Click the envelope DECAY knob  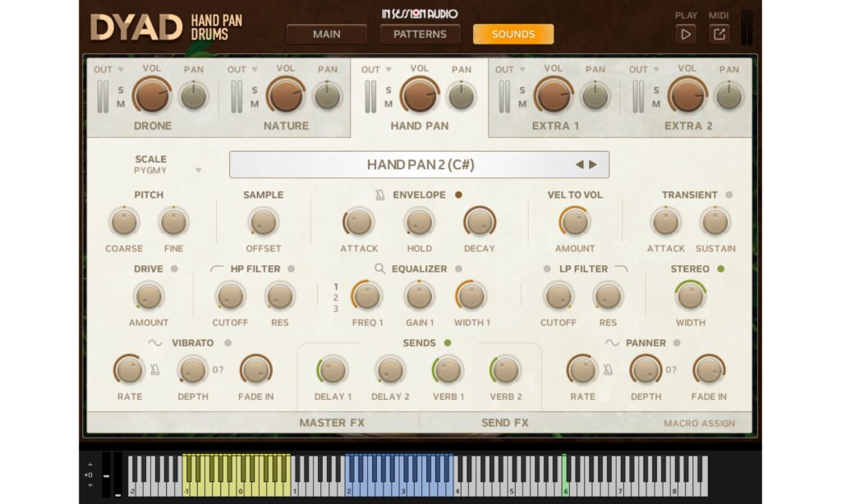pos(480,222)
